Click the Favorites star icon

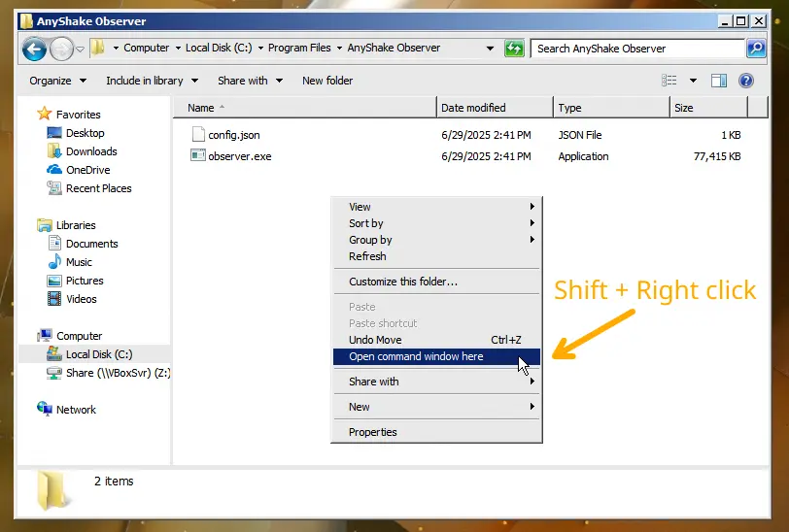click(45, 114)
